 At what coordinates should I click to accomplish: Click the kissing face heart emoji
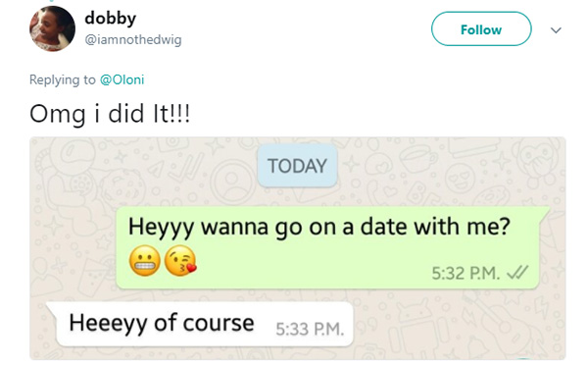click(180, 261)
